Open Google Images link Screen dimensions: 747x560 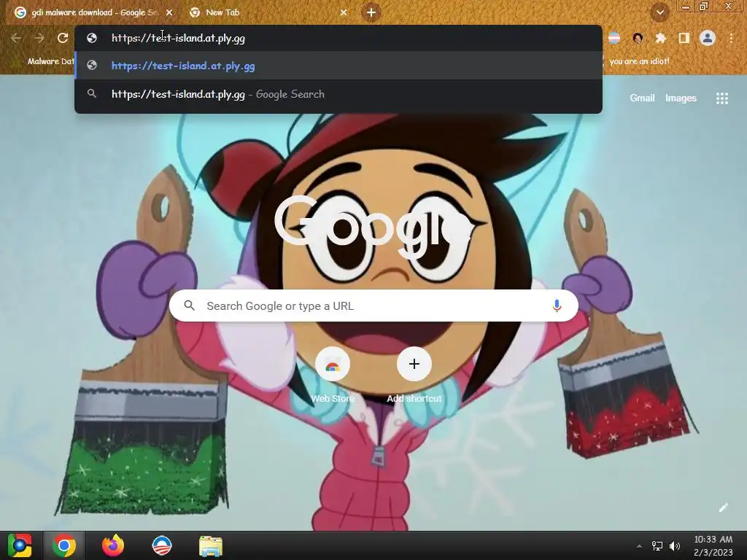coord(681,98)
